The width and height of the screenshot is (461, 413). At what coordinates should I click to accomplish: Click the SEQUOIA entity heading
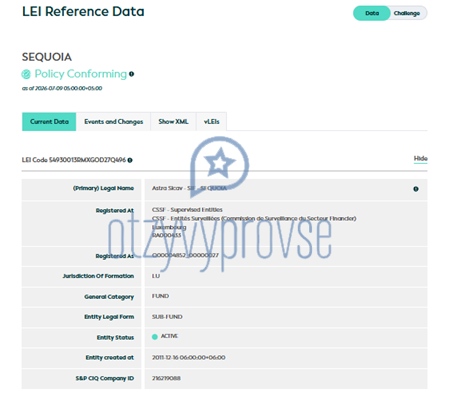click(x=47, y=57)
